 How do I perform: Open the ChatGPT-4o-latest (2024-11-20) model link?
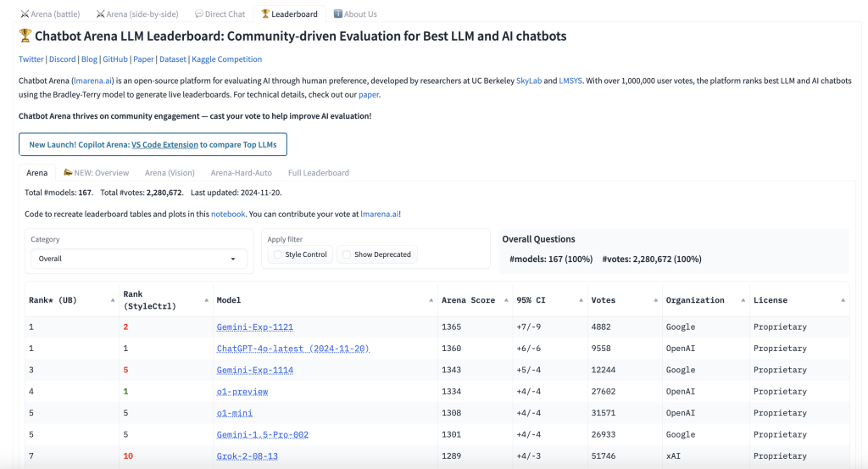(x=292, y=349)
